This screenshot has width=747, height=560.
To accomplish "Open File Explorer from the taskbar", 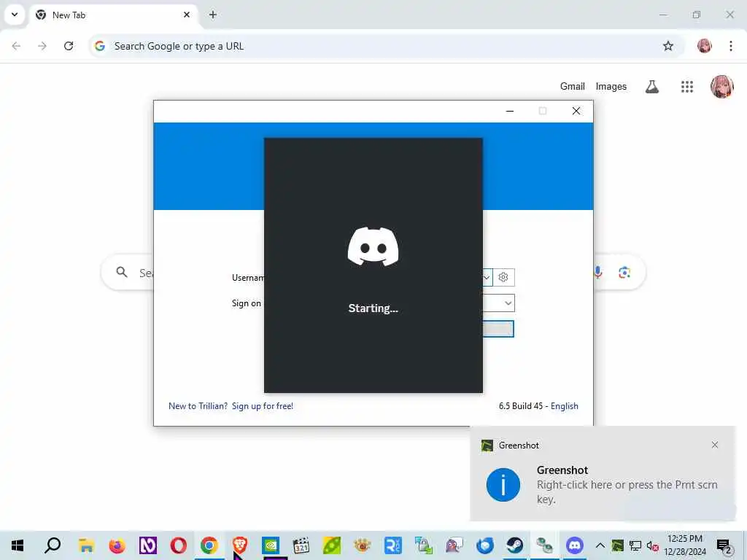I will click(86, 545).
